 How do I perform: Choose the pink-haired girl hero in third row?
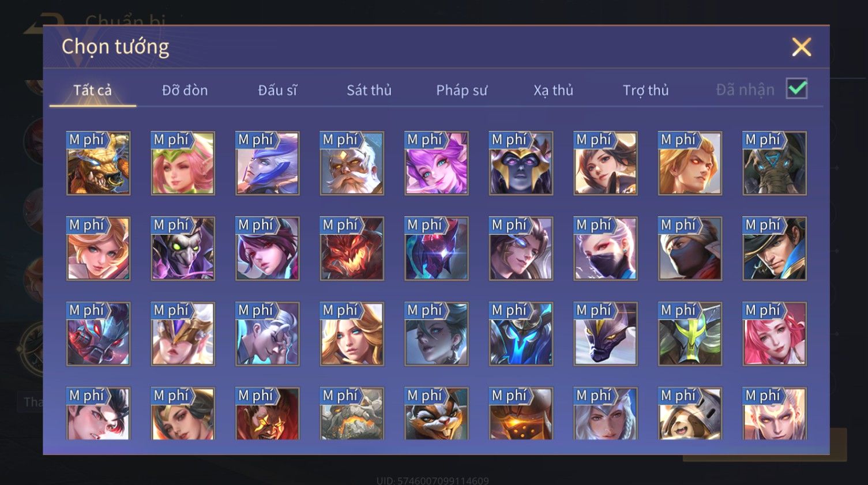(775, 334)
